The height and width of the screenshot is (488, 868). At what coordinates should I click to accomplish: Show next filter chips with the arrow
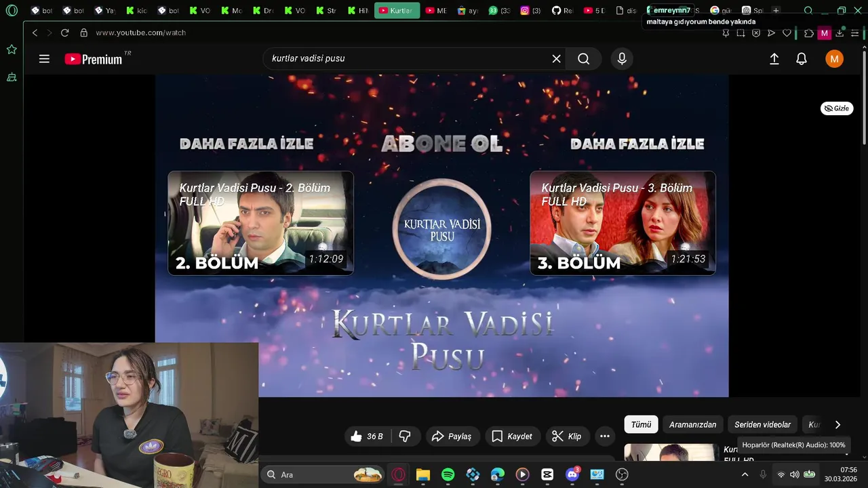point(837,424)
